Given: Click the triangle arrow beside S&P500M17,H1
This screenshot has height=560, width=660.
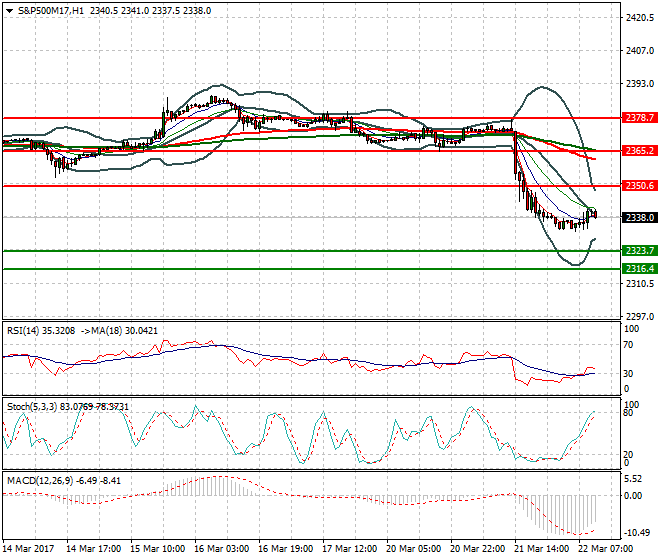Looking at the screenshot, I should coord(9,11).
